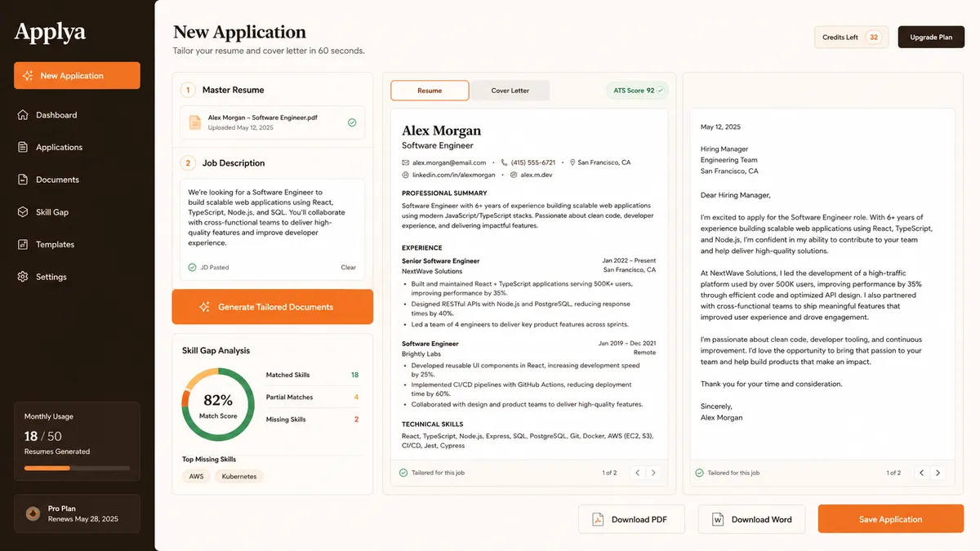Image resolution: width=980 pixels, height=551 pixels.
Task: Click the LinkedIn globe icon in resume
Action: pyautogui.click(x=406, y=175)
